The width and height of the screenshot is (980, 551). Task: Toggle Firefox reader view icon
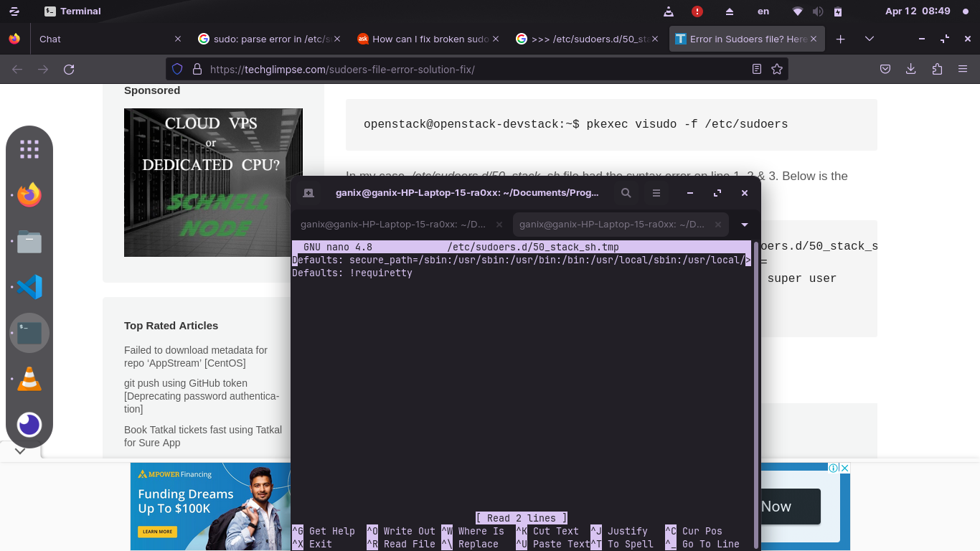coord(756,69)
